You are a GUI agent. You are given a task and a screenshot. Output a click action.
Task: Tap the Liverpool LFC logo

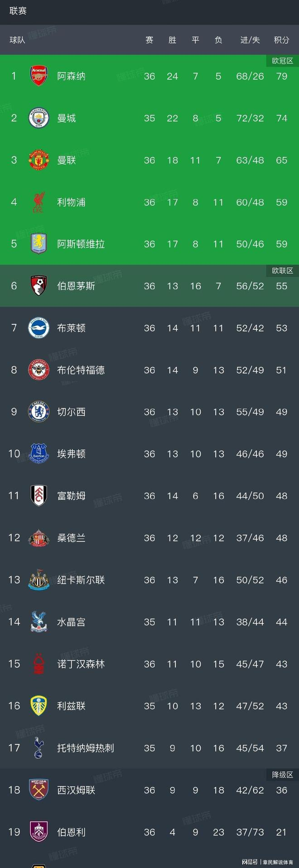click(x=39, y=202)
